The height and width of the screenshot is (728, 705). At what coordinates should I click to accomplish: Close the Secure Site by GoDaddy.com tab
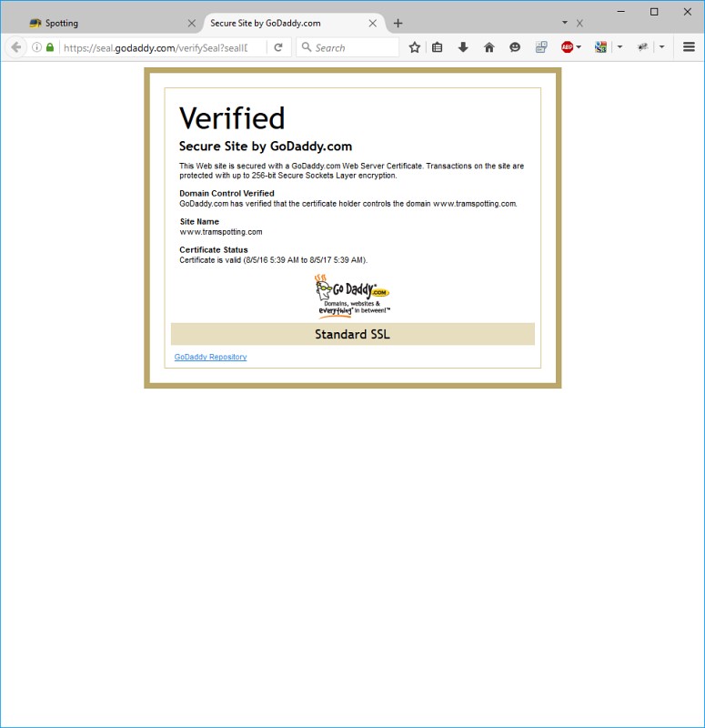point(373,24)
